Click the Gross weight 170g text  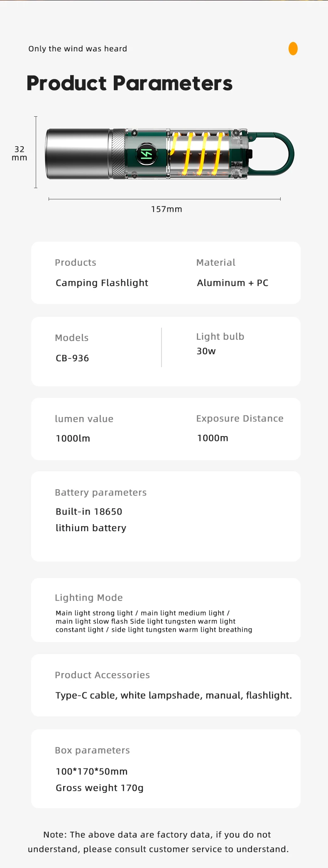click(x=100, y=788)
